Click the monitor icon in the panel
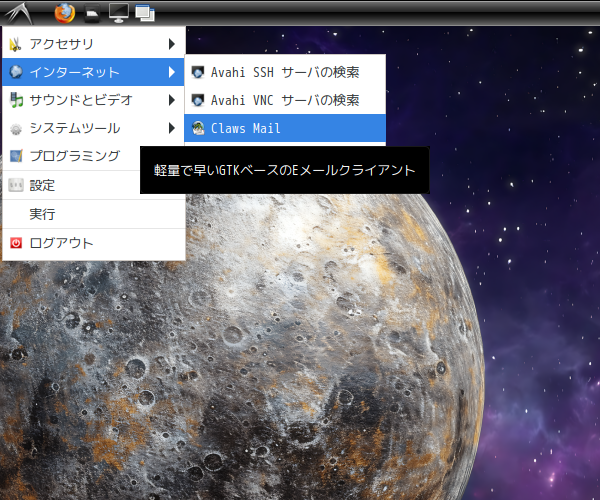The width and height of the screenshot is (600, 500). (x=119, y=13)
